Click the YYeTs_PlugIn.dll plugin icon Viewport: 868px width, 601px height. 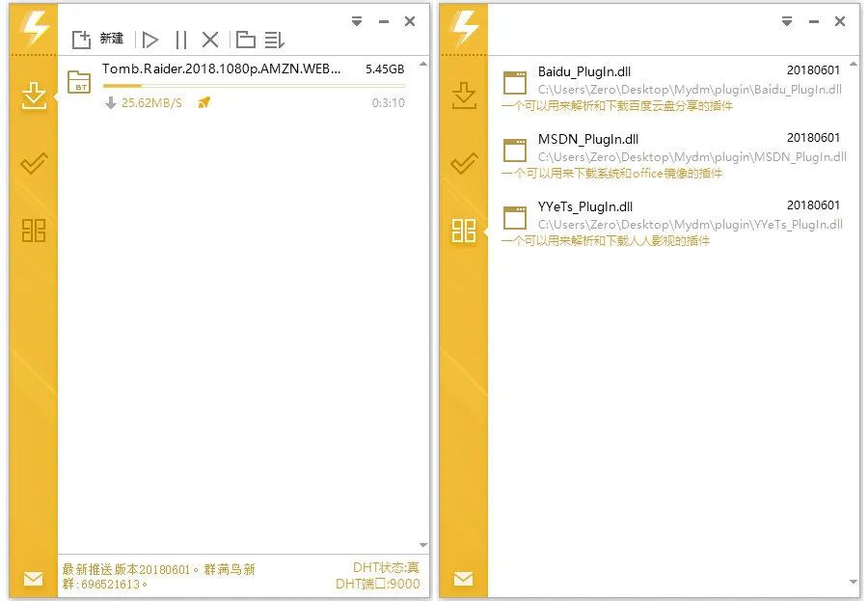coord(516,216)
